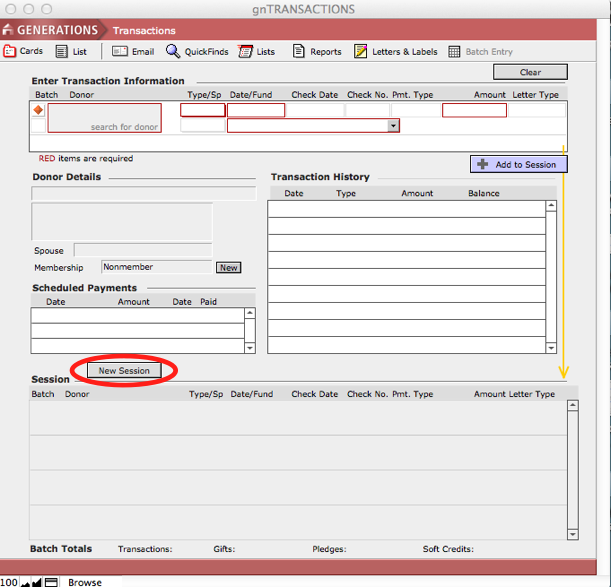This screenshot has width=611, height=587.
Task: Click Add to Session button
Action: point(518,164)
